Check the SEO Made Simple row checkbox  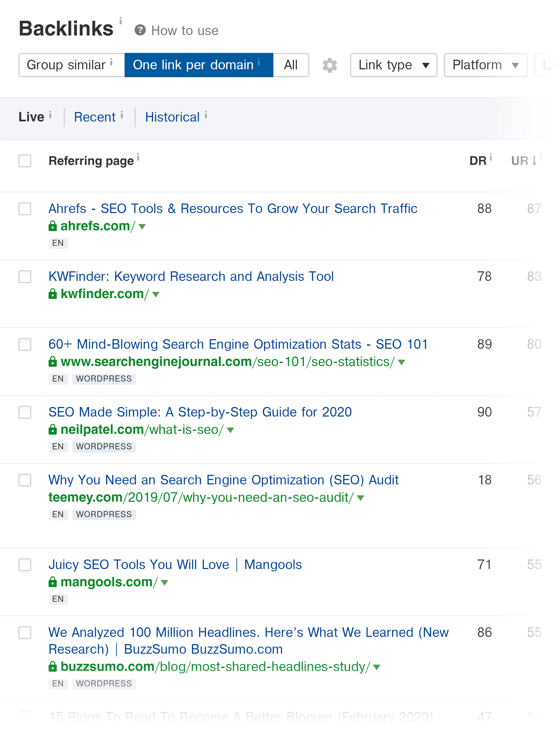click(x=25, y=412)
